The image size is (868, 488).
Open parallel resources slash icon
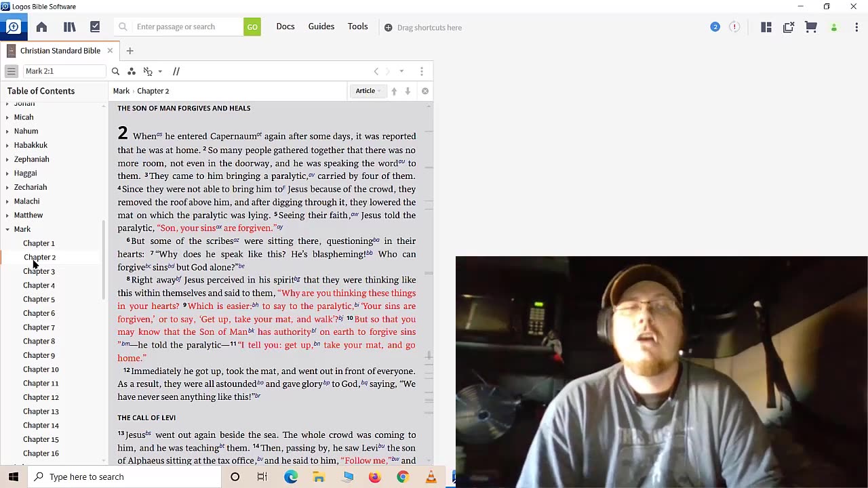point(176,71)
